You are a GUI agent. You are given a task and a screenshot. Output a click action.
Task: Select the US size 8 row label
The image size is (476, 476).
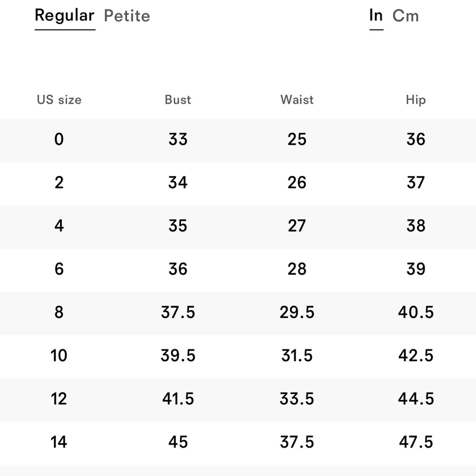pyautogui.click(x=59, y=313)
